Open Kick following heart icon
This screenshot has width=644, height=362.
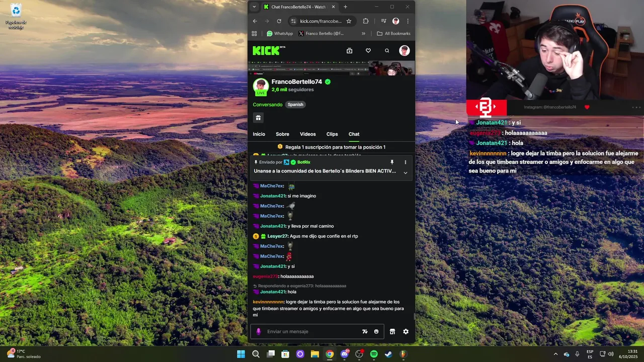point(368,50)
